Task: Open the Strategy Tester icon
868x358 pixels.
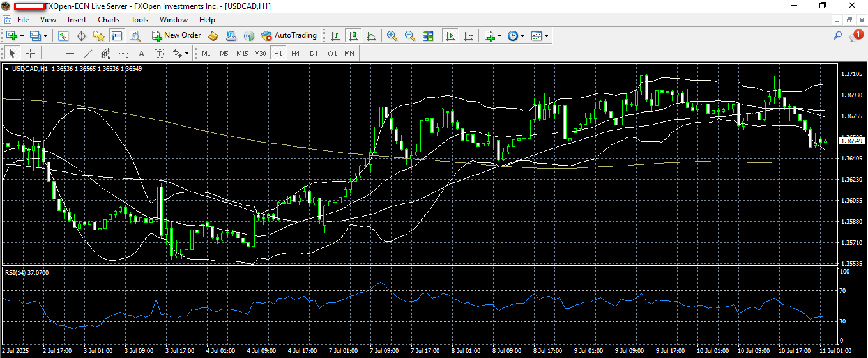Action: click(x=134, y=36)
